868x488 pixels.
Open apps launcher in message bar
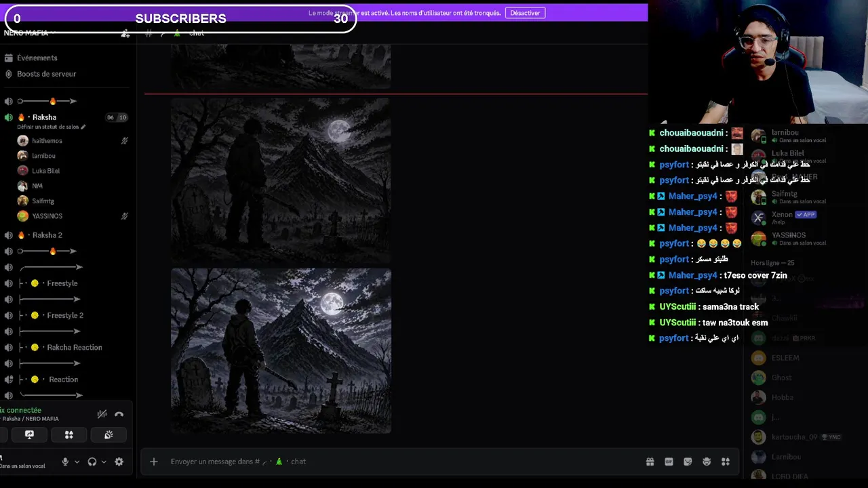coord(726,462)
